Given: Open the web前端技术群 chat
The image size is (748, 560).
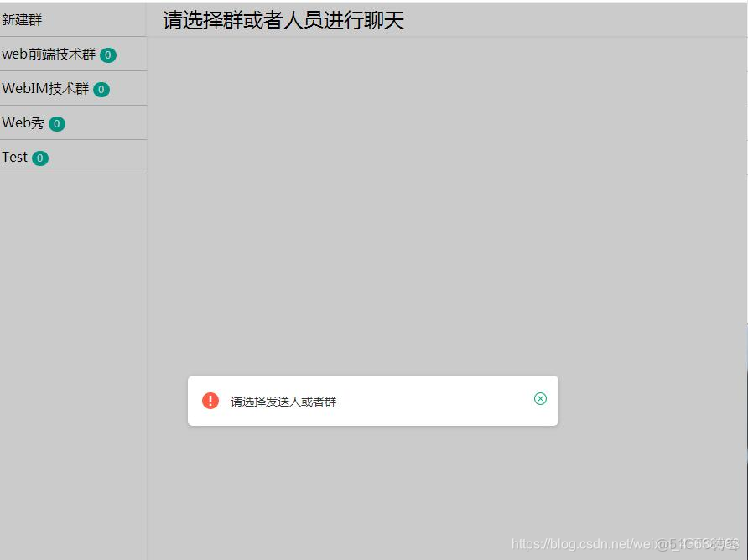Looking at the screenshot, I should tap(50, 54).
